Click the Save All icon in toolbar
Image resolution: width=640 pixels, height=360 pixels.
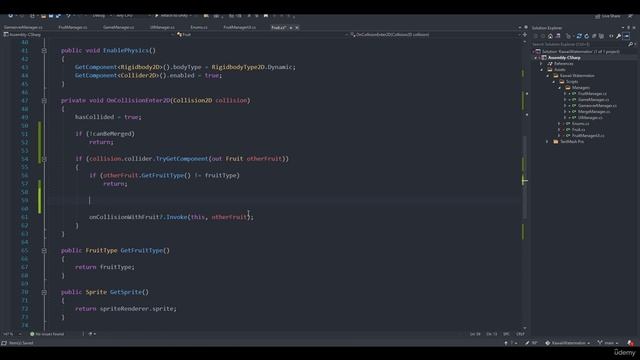[58, 16]
